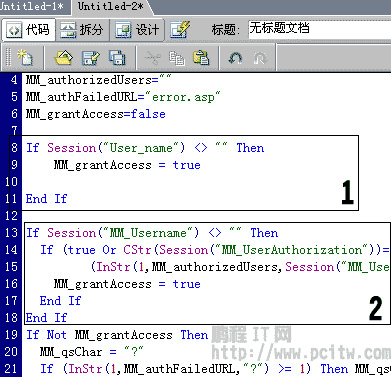391x377 pixels.
Task: Click the New document icon
Action: coord(25,58)
